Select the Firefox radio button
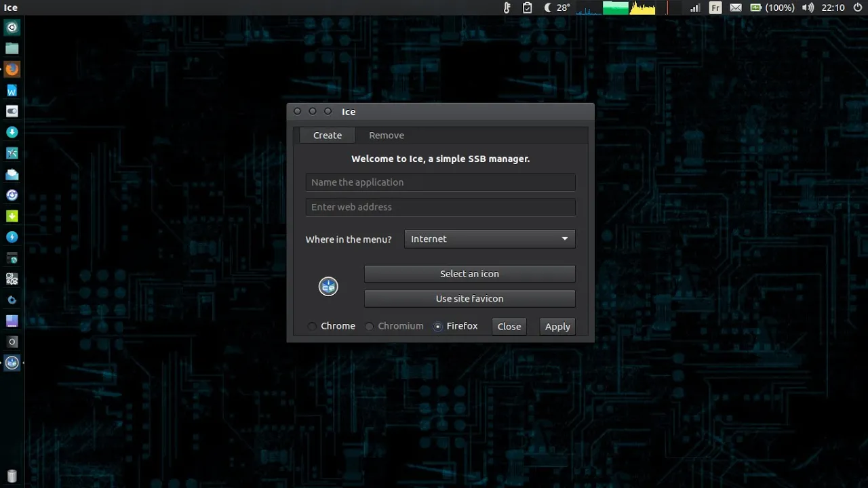The width and height of the screenshot is (868, 488). pyautogui.click(x=456, y=326)
